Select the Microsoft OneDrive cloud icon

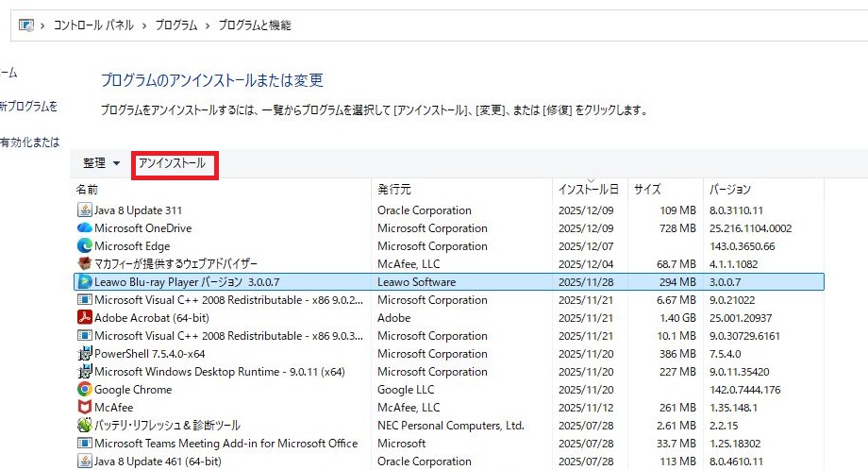pos(84,228)
